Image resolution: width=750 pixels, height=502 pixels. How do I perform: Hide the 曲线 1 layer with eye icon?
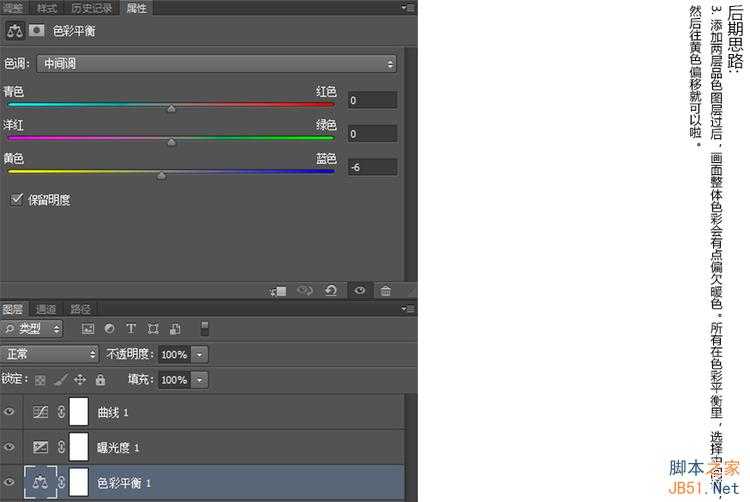tap(11, 412)
